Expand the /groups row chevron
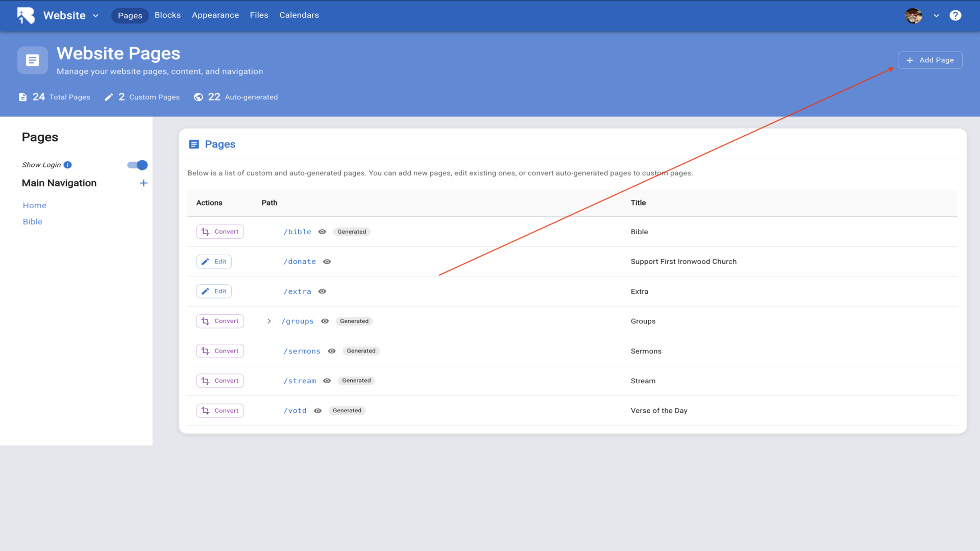 tap(269, 321)
